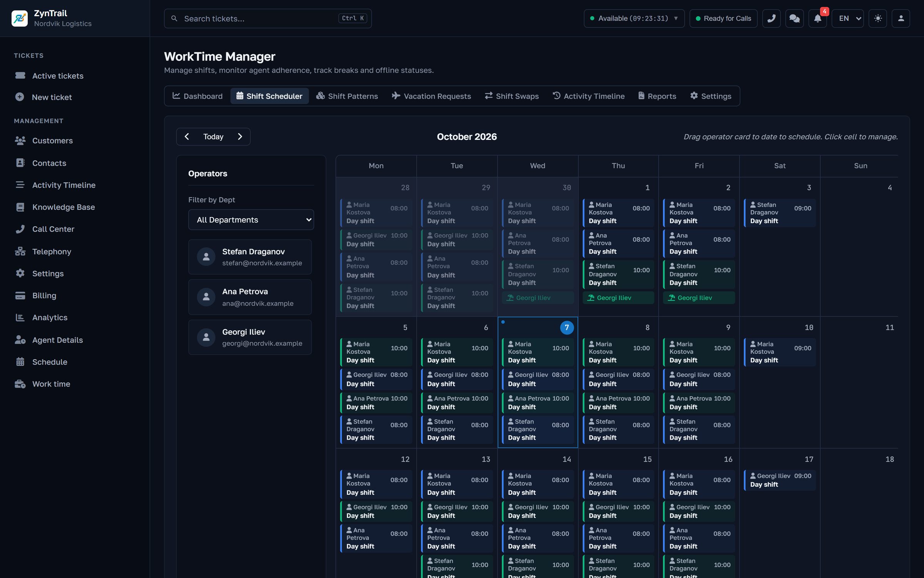Open Maria Kostova shift on Friday 9
Screen dimensions: 924x578
[699, 352]
